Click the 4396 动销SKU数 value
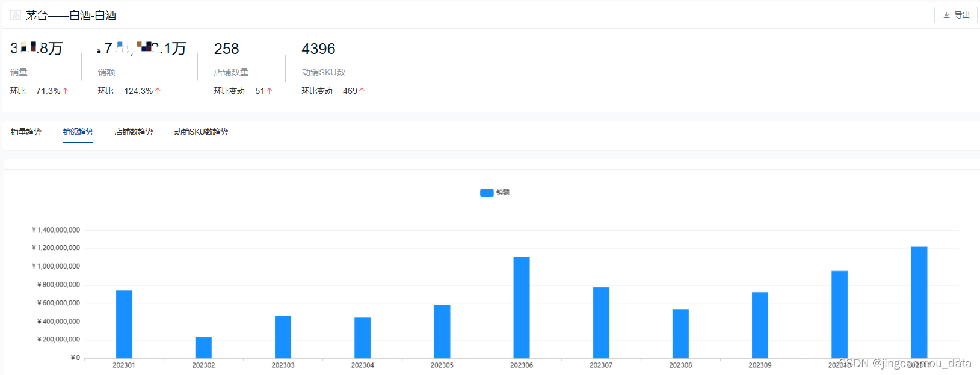Screen dimensions: 980x375 click(x=318, y=49)
